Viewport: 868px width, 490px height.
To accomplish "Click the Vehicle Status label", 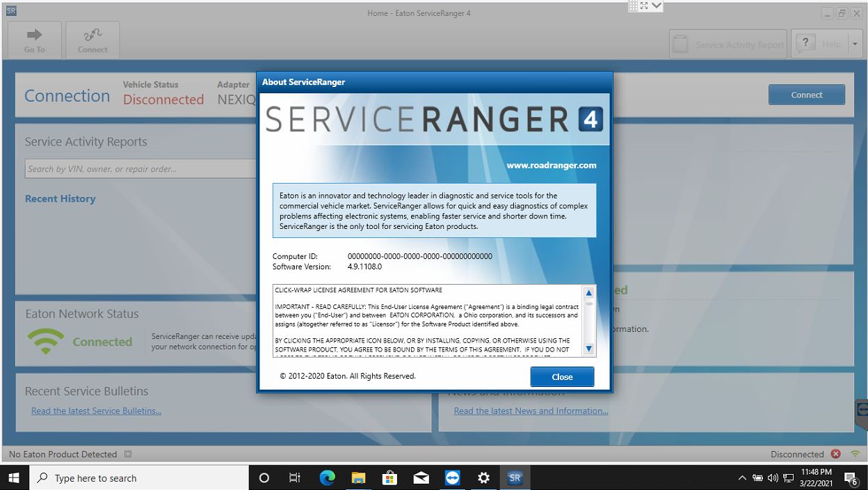I will click(151, 84).
